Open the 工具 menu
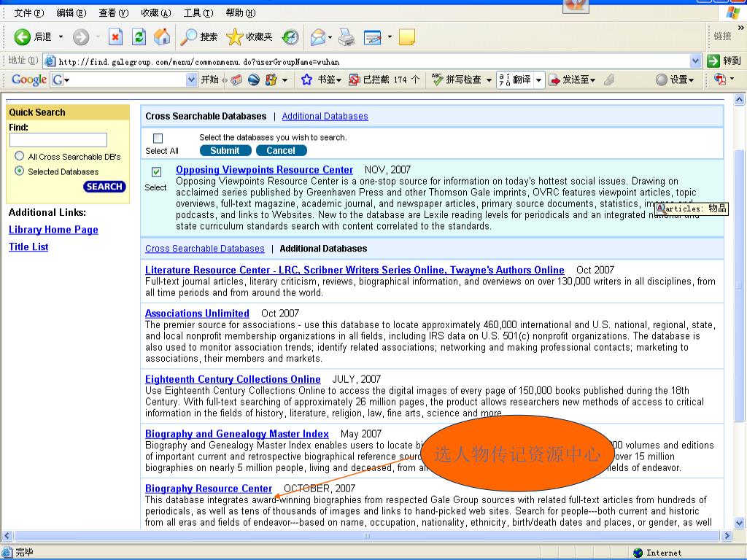 click(x=198, y=13)
